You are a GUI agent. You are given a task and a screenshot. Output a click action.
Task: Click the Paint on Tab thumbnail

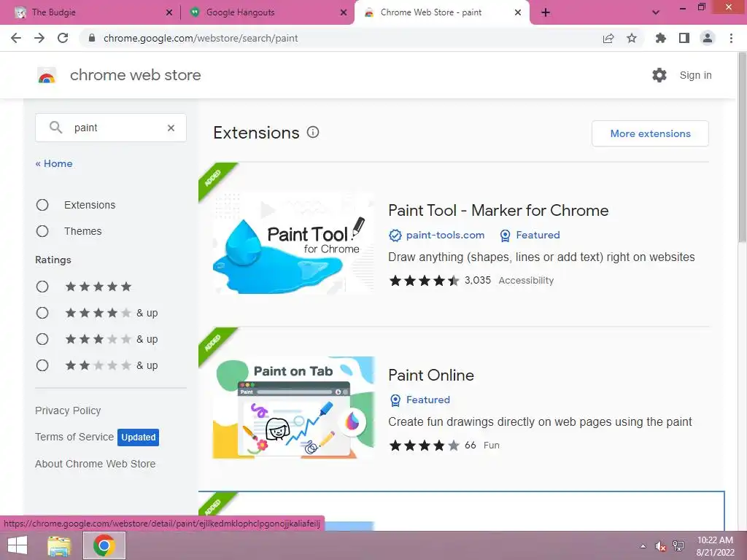(x=293, y=408)
